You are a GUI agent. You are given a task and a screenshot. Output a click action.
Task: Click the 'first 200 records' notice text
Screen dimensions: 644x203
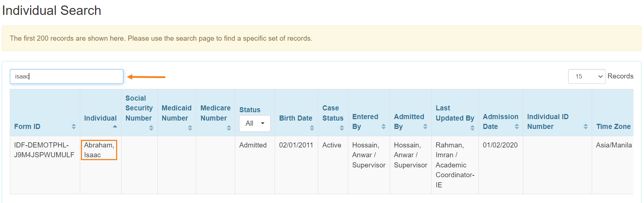coord(161,38)
